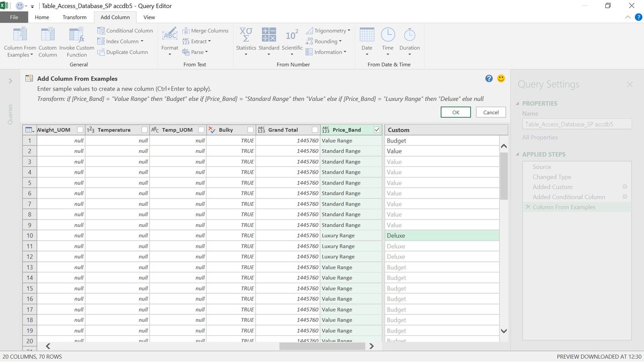Switch to the Transform ribbon tab
The height and width of the screenshot is (362, 644).
click(x=74, y=17)
